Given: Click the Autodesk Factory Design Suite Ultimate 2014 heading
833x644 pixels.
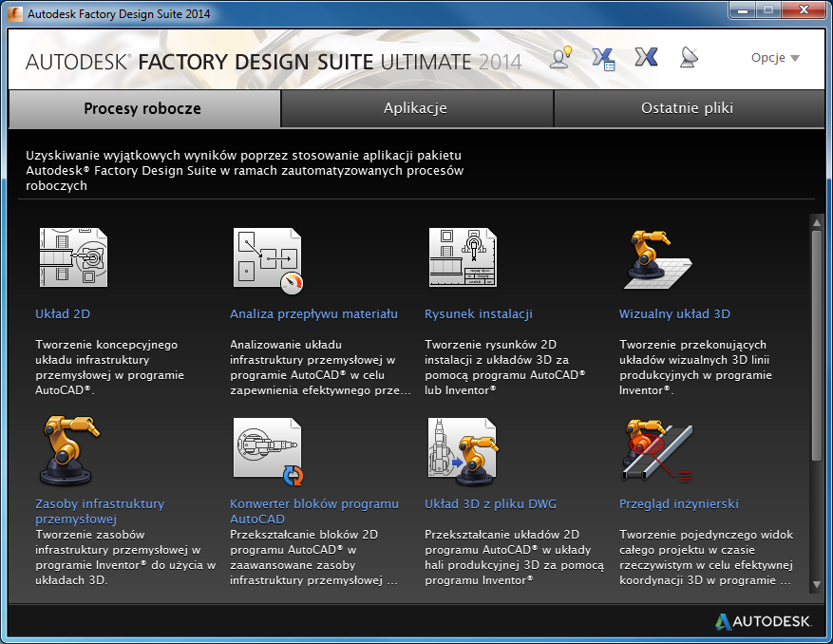Looking at the screenshot, I should click(x=274, y=62).
